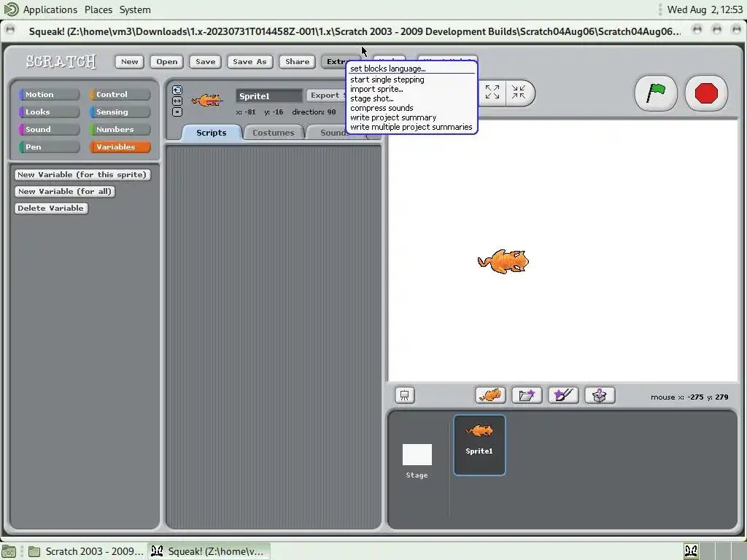Switch to 'Scratch 2003 - 2009...' taskbar window

[x=86, y=551]
